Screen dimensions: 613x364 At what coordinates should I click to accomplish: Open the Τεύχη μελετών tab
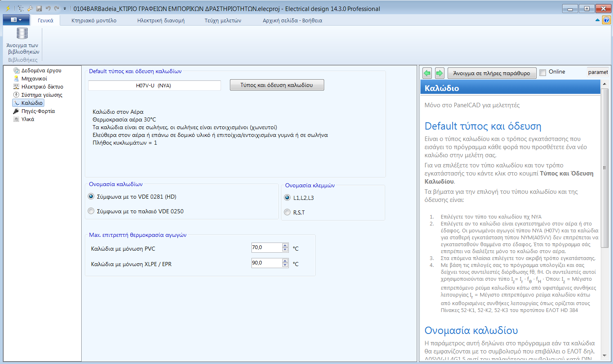coord(223,20)
